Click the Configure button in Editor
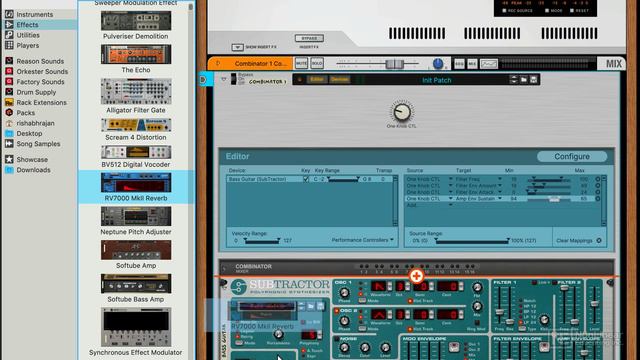 (x=572, y=156)
